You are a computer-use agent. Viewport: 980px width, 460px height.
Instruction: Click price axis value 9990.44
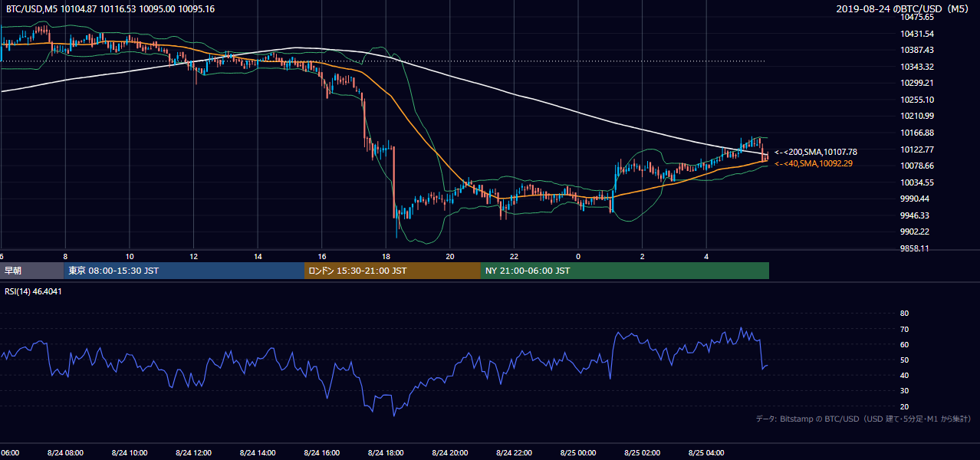915,199
